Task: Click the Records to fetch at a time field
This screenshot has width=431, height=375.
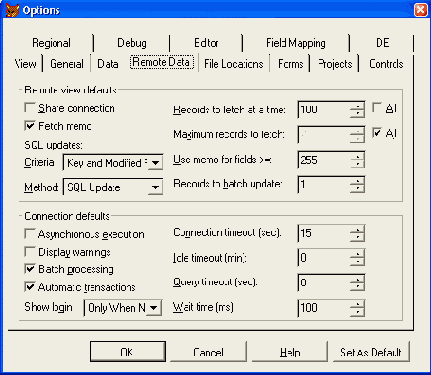Action: tap(324, 110)
